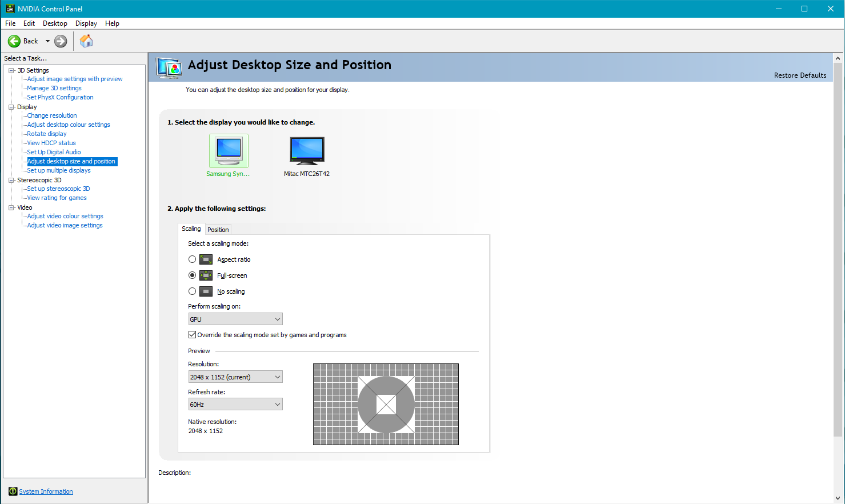Open Adjust video colour settings
Image resolution: width=845 pixels, height=504 pixels.
click(x=65, y=216)
